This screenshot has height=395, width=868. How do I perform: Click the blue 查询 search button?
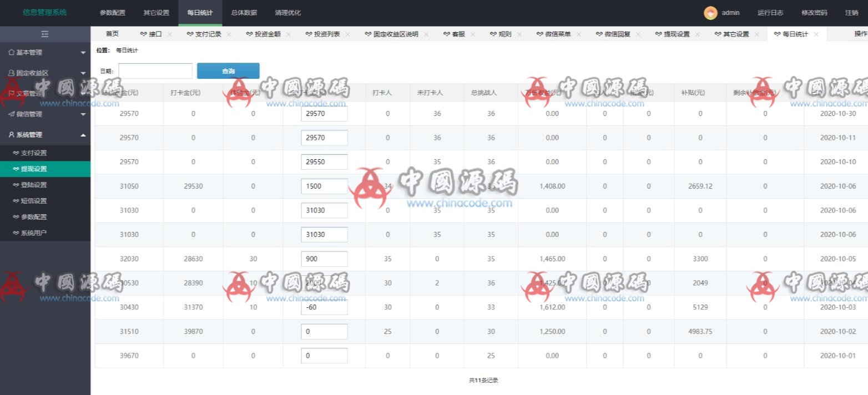pyautogui.click(x=228, y=70)
